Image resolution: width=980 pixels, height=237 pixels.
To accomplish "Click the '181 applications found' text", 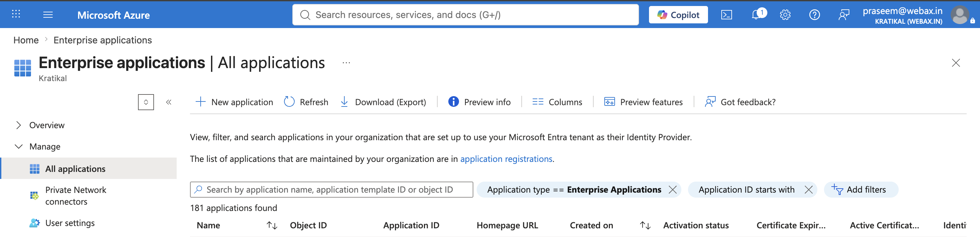I will pos(234,208).
